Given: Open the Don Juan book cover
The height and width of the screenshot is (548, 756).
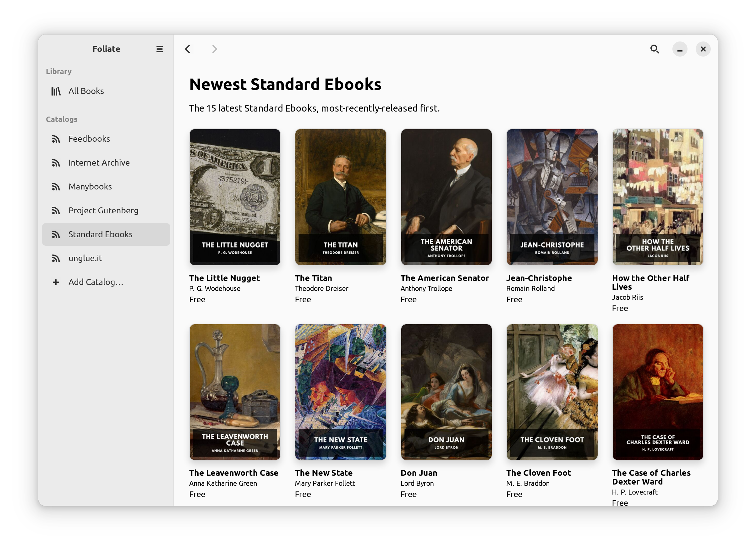Looking at the screenshot, I should pos(446,392).
